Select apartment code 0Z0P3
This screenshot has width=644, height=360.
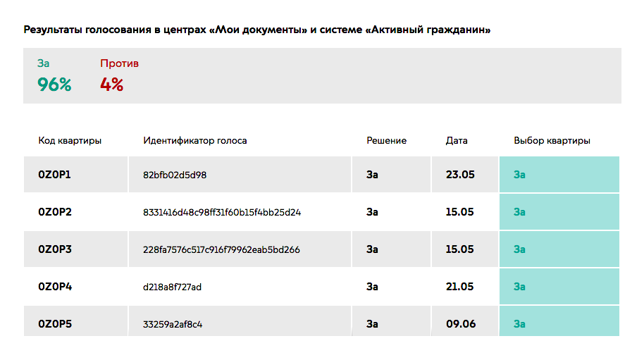(55, 249)
